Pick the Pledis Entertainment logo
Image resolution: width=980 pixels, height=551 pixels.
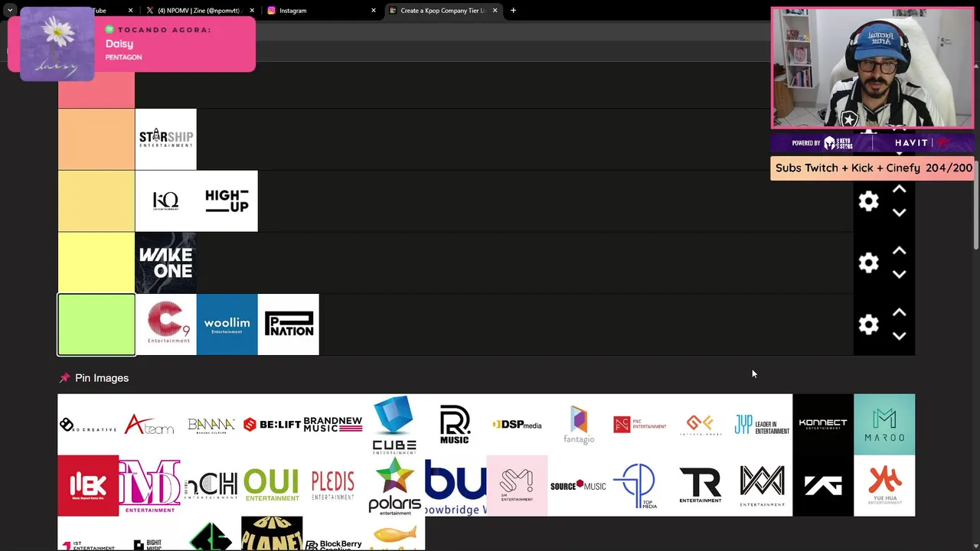[x=333, y=486]
